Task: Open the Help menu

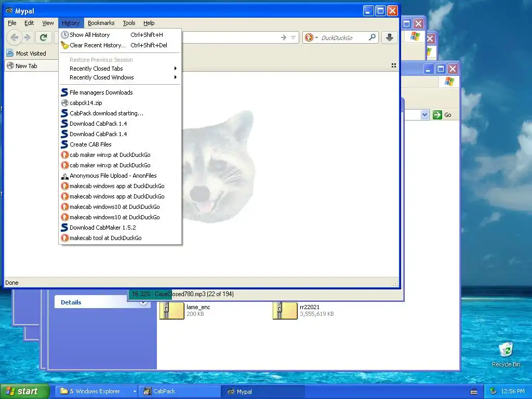Action: [149, 23]
